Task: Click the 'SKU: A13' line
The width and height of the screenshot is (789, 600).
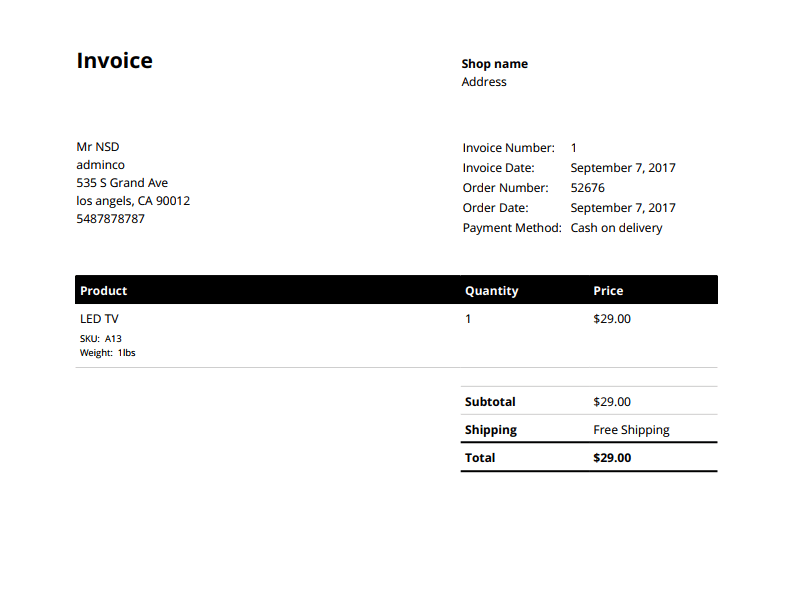Action: coord(101,339)
